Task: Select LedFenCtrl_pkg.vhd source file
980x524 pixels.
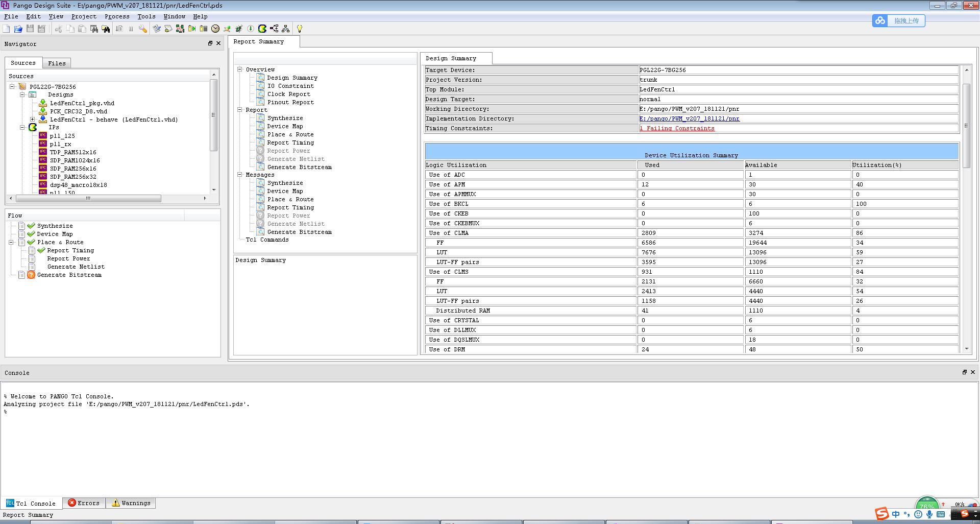Action: [x=82, y=103]
